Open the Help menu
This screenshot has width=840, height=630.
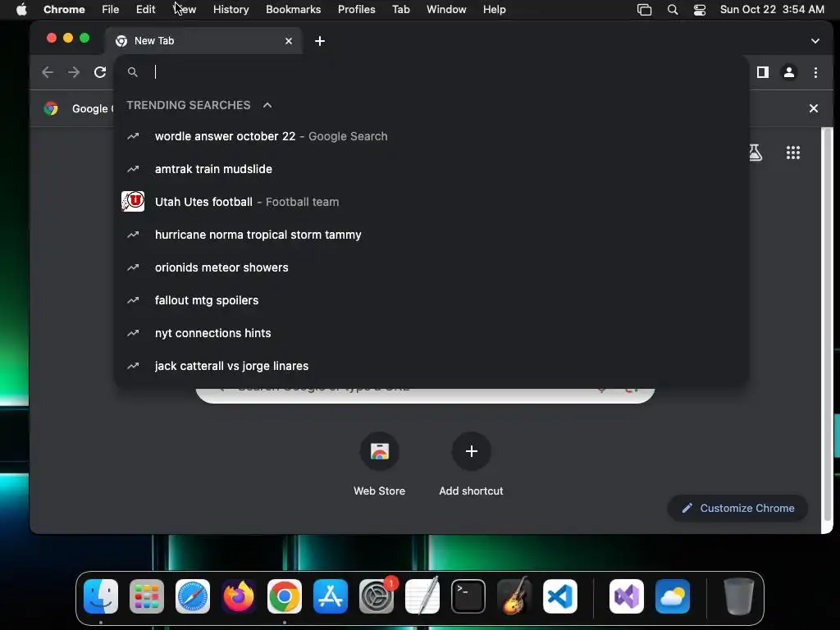pyautogui.click(x=494, y=9)
